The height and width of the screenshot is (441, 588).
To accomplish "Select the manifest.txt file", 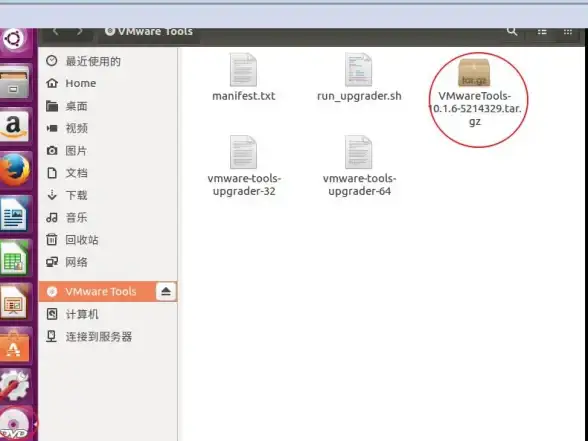I will tap(243, 77).
